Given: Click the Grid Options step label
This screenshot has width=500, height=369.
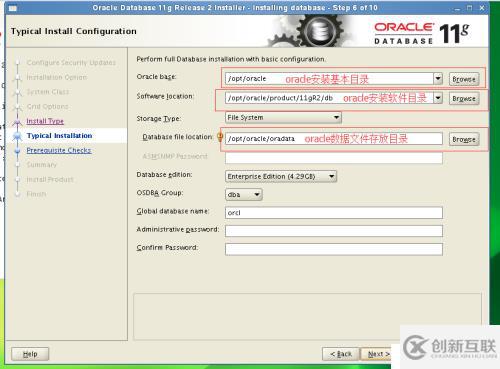Looking at the screenshot, I should pyautogui.click(x=47, y=107).
